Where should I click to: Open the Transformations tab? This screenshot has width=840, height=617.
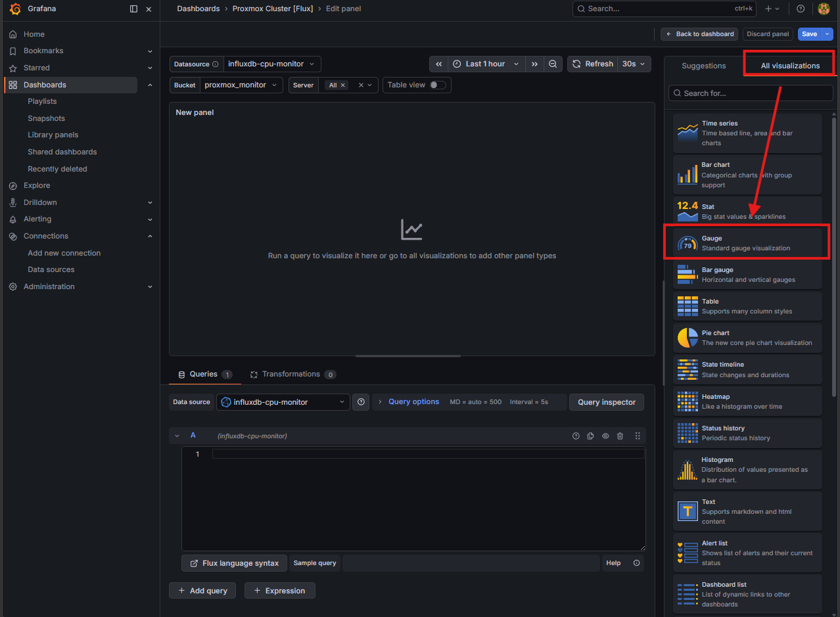coord(292,375)
